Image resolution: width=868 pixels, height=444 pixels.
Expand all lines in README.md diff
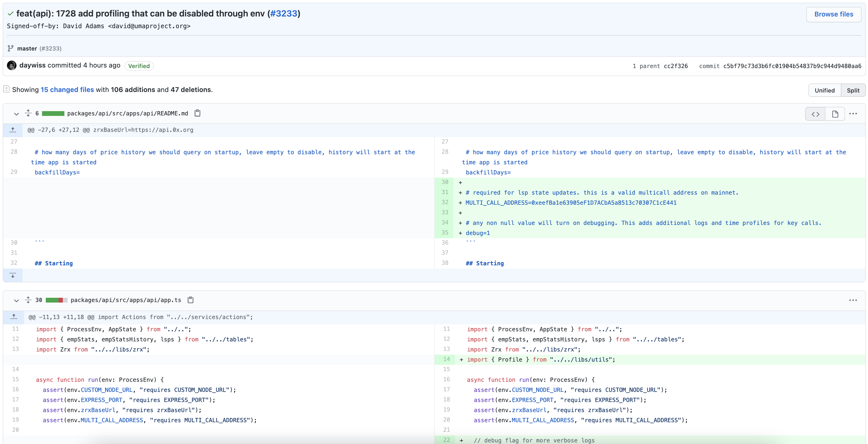point(28,113)
